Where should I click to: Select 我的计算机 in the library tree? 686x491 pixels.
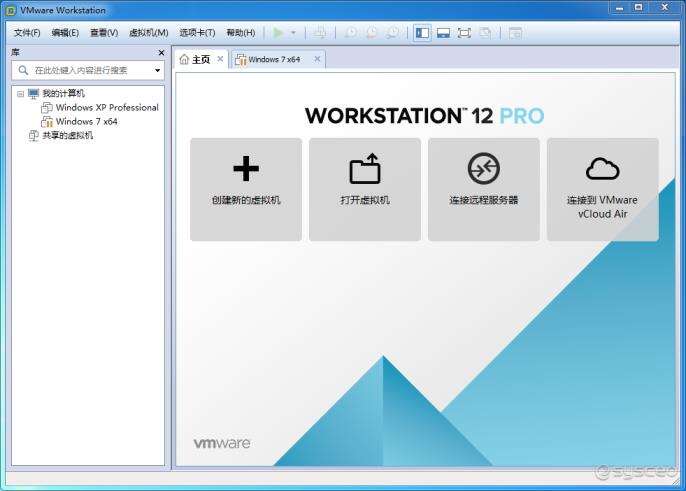63,93
